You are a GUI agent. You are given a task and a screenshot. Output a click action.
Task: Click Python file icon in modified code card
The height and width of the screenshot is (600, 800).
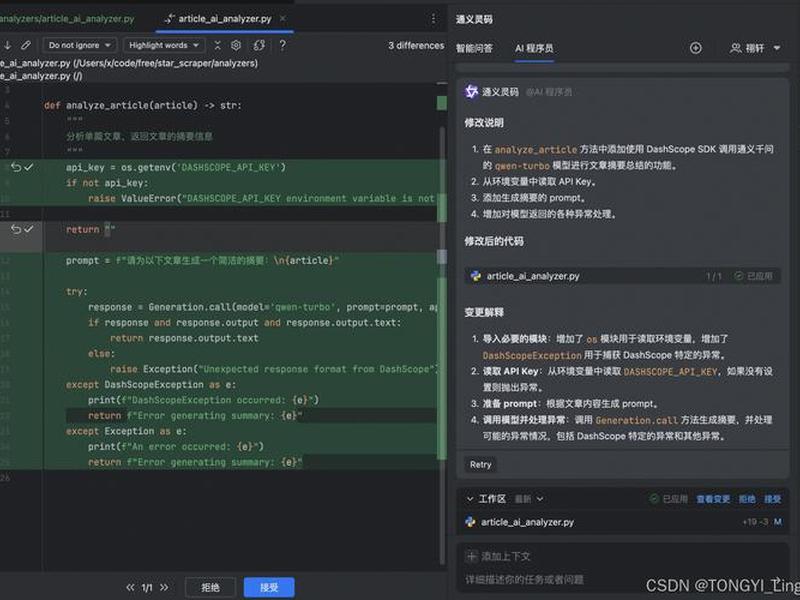coord(476,276)
